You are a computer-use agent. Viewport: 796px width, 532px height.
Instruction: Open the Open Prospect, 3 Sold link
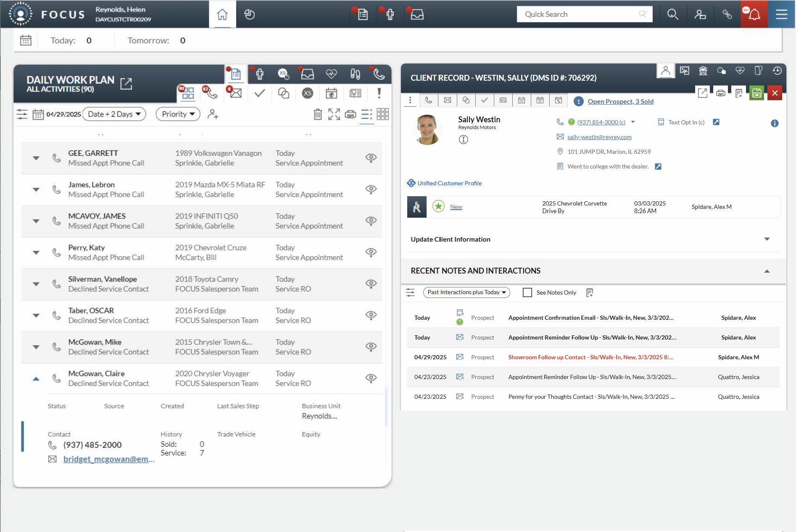click(x=621, y=101)
